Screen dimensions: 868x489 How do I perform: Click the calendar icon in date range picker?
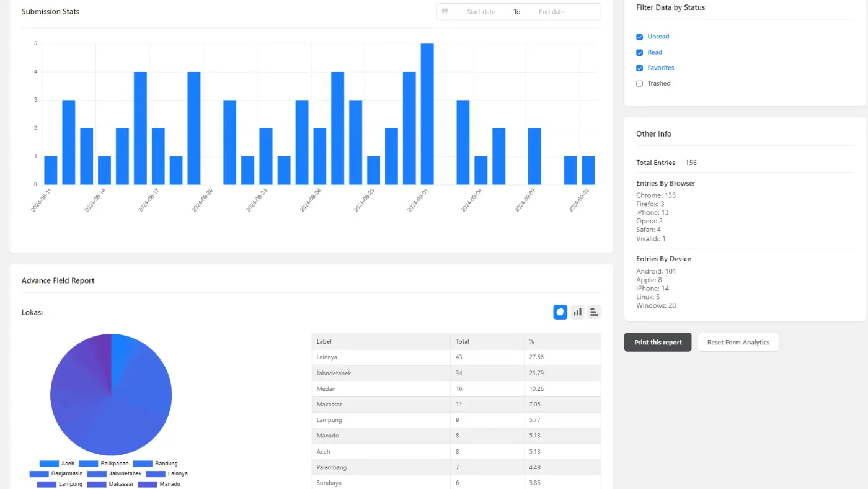[445, 12]
